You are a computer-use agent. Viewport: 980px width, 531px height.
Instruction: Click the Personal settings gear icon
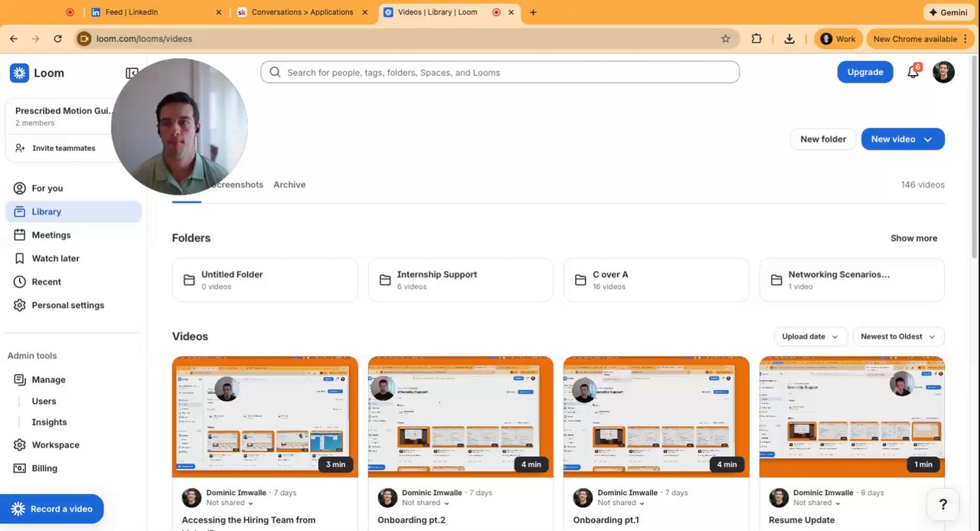pyautogui.click(x=20, y=305)
